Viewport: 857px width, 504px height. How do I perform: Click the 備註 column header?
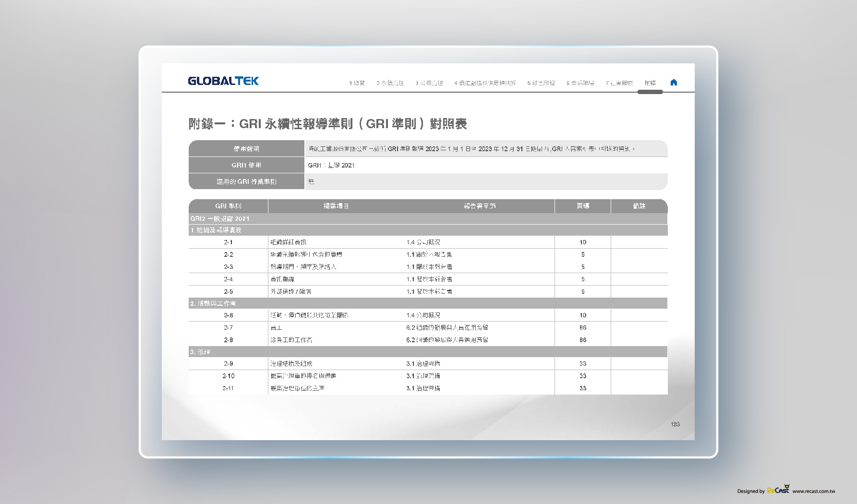tap(639, 206)
